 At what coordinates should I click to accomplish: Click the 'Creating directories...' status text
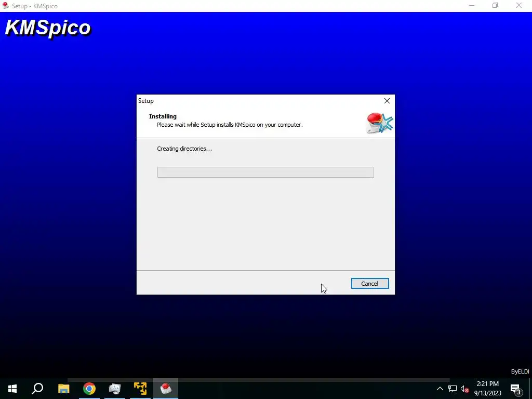pos(184,149)
